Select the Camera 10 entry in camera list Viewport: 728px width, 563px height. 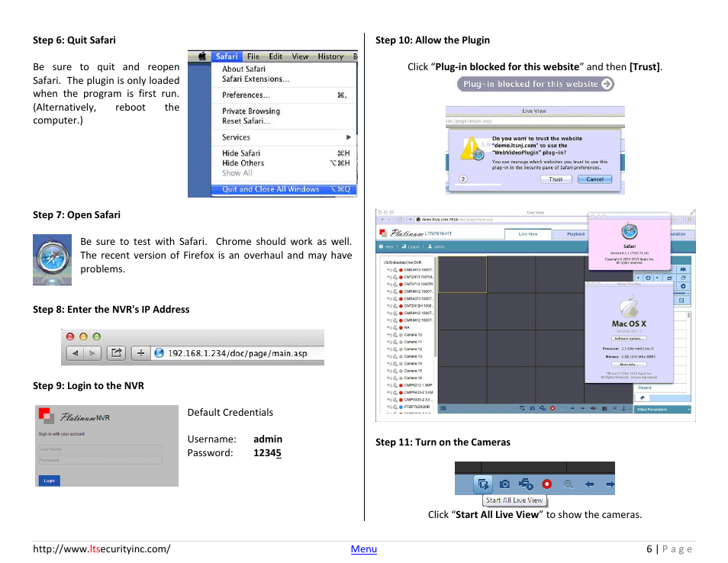coord(413,335)
